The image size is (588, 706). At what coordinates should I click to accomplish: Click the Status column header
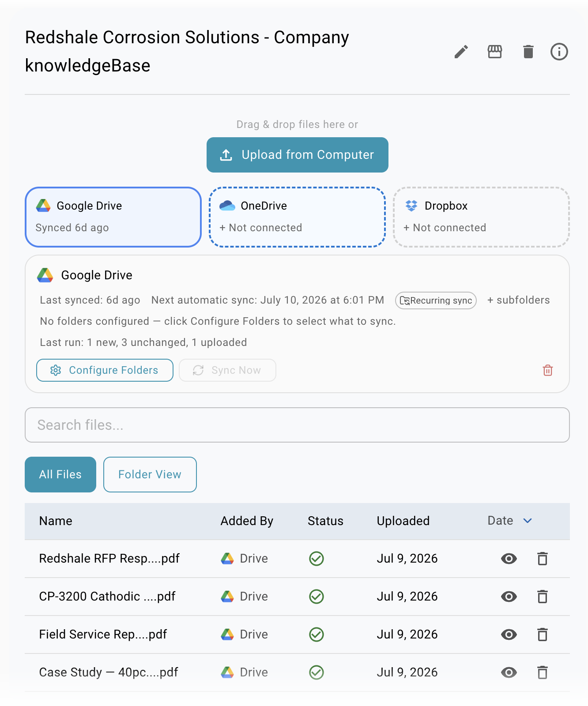(x=325, y=521)
